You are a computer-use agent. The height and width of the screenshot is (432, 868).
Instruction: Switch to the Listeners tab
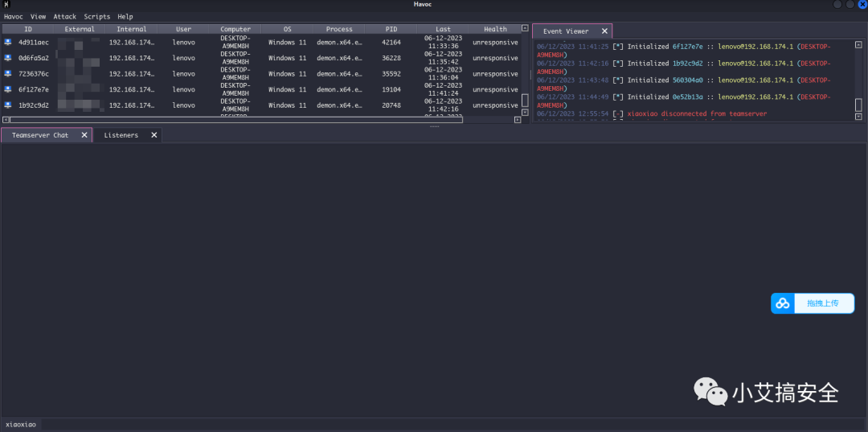click(x=121, y=135)
